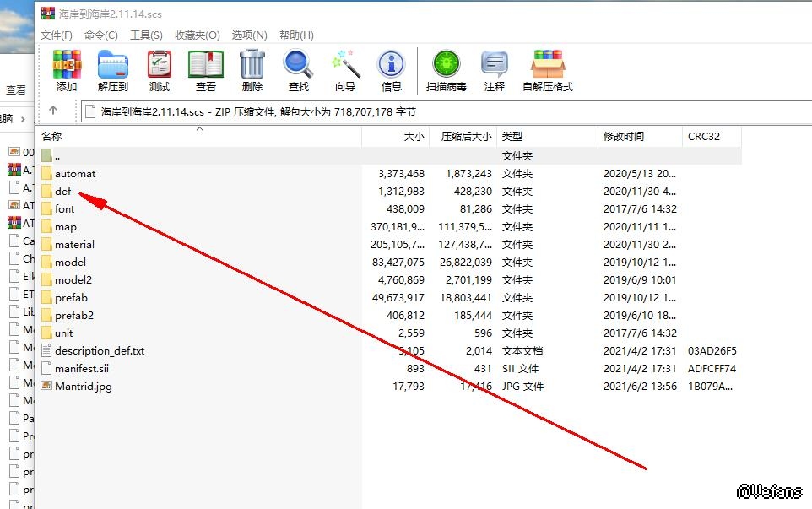Open the 向导 (Wizard) wand icon
812x509 pixels.
point(345,66)
